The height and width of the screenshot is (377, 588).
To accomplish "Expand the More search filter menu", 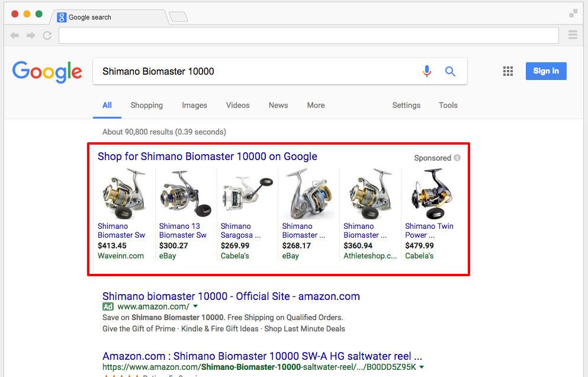I will pos(316,106).
